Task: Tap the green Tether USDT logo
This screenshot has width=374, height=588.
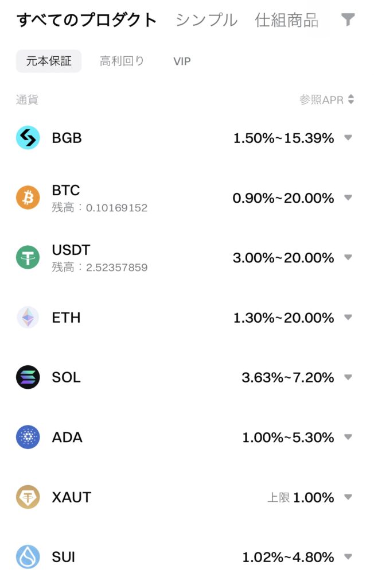Action: [x=28, y=257]
